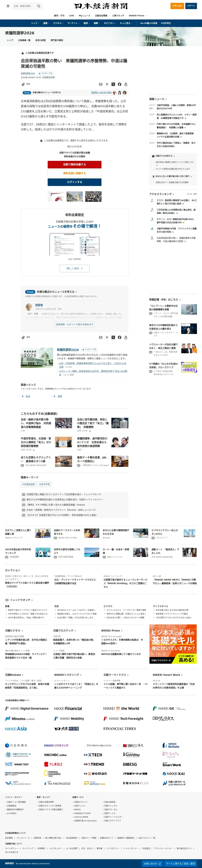Share to X using the icon under the headline
202x868 pixels.
coord(113,84)
